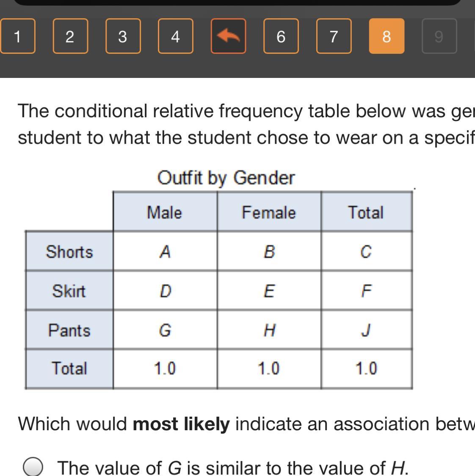Click the greyed-out question 9 button

coord(439,36)
